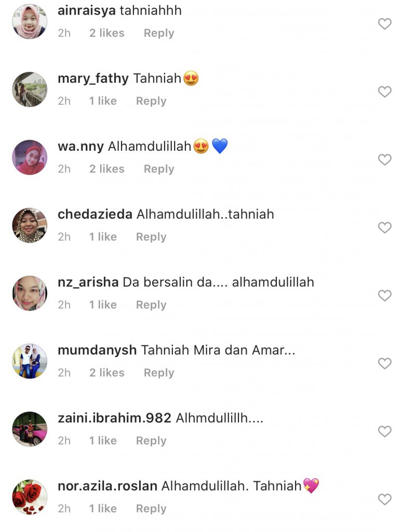The image size is (416, 532).
Task: Like ainraisya's comment with the heart
Action: click(384, 24)
